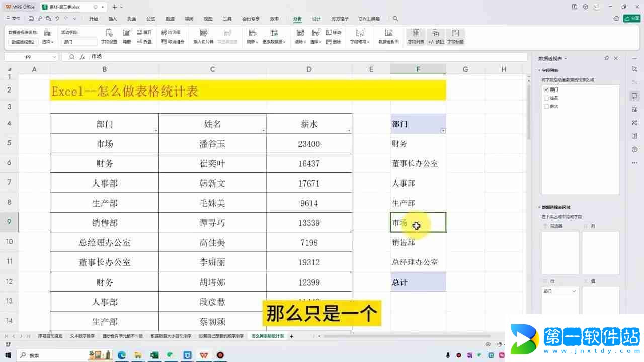The image size is (644, 362).
Task: Click 展开 expand field button
Action: [144, 32]
